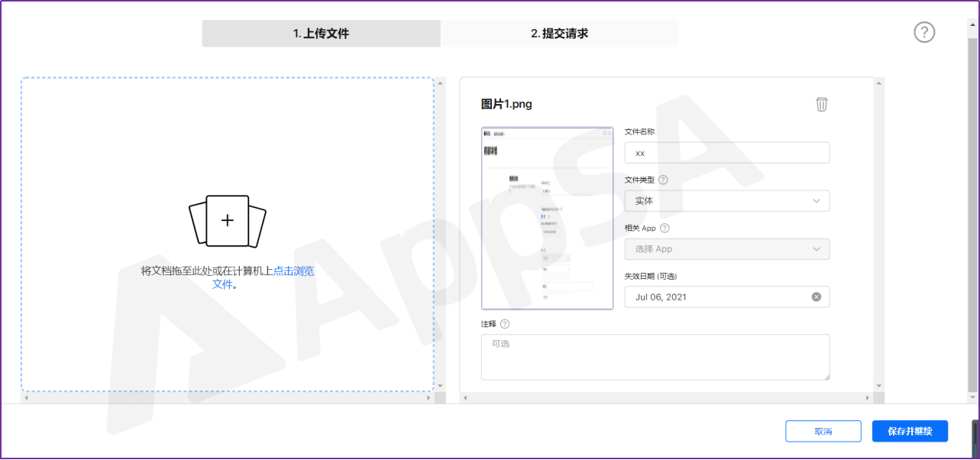This screenshot has height=460, width=980.
Task: Open the help question mark icon at top right
Action: [x=924, y=32]
